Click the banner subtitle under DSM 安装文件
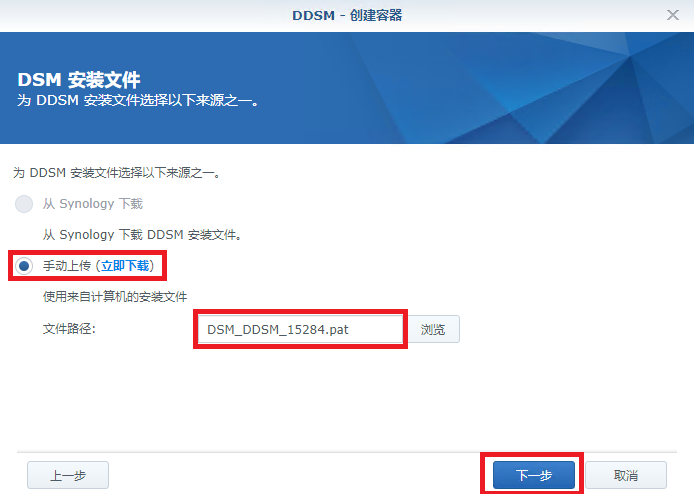Viewport: 694px width, 494px height. point(138,100)
